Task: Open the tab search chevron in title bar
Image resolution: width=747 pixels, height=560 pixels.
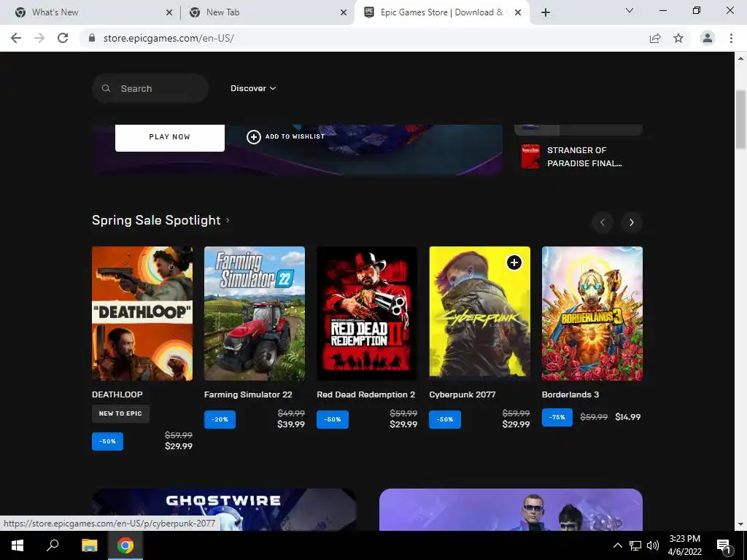Action: [630, 10]
